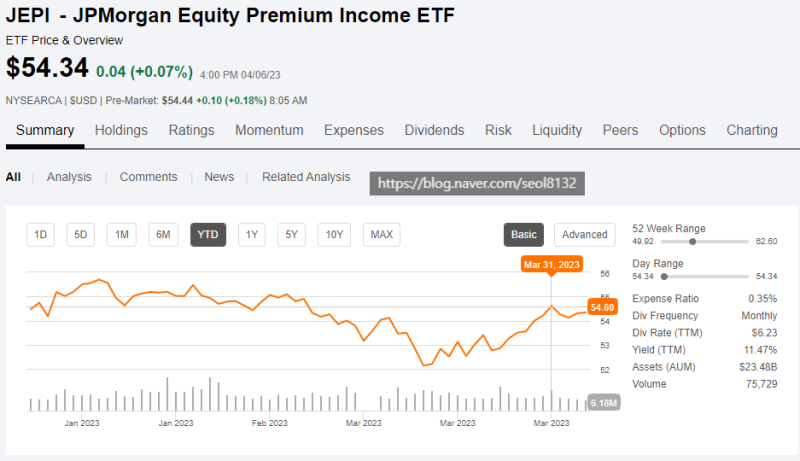Click the Mar 31, 2023 chart marker

[x=551, y=265]
